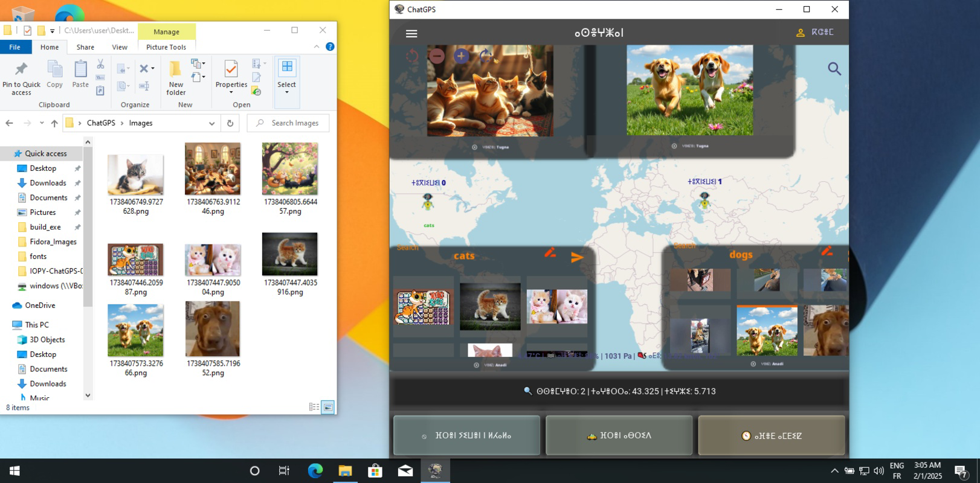This screenshot has width=980, height=483.
Task: Click the Search label above dogs panel
Action: click(x=684, y=246)
